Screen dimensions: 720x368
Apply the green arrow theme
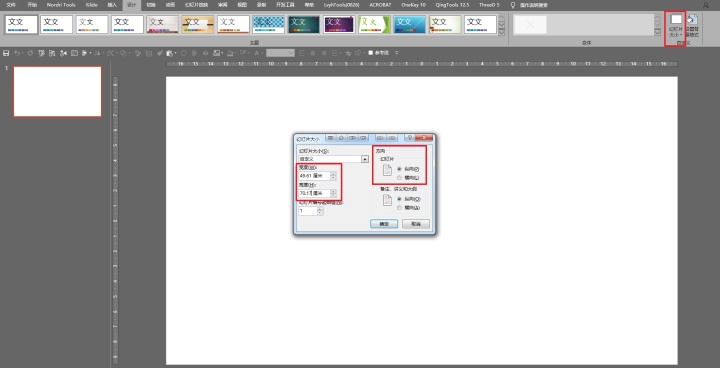coord(375,24)
